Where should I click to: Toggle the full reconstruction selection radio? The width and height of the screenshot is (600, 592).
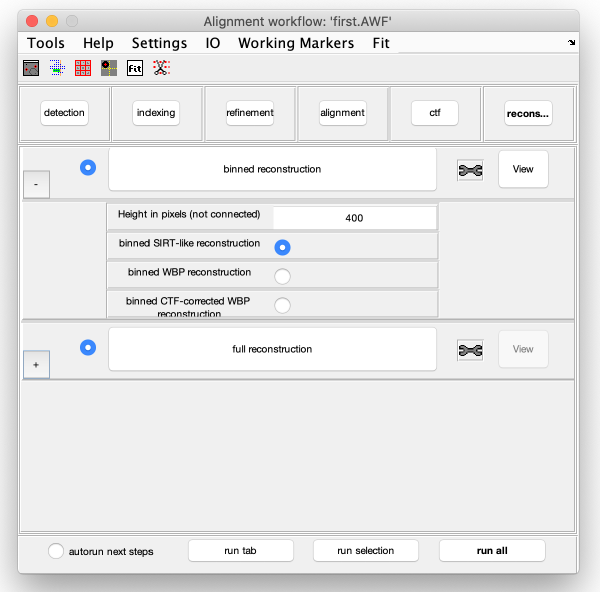tap(88, 347)
